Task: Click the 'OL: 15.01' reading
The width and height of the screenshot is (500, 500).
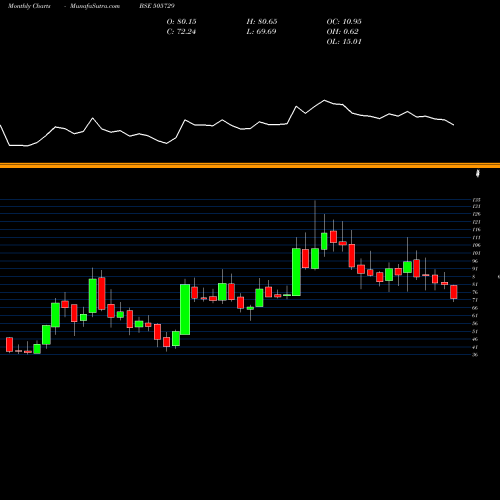Action: tap(344, 42)
